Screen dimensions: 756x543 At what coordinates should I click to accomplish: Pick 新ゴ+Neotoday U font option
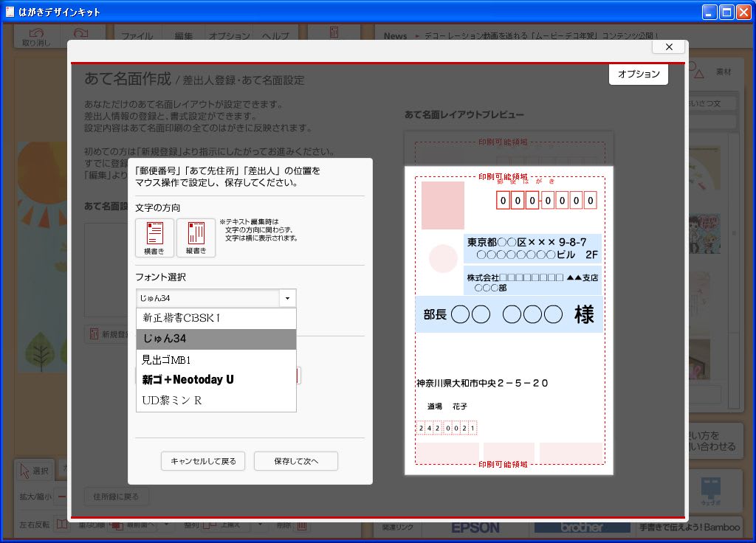(x=216, y=379)
